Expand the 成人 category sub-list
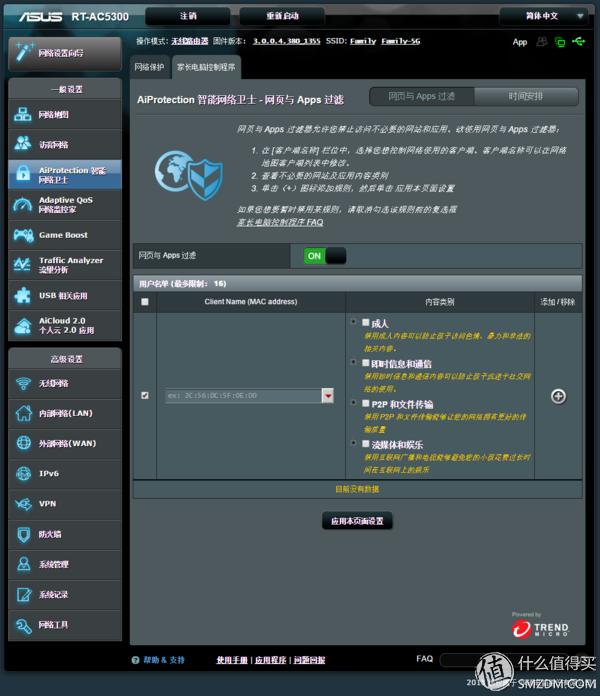 (x=354, y=321)
